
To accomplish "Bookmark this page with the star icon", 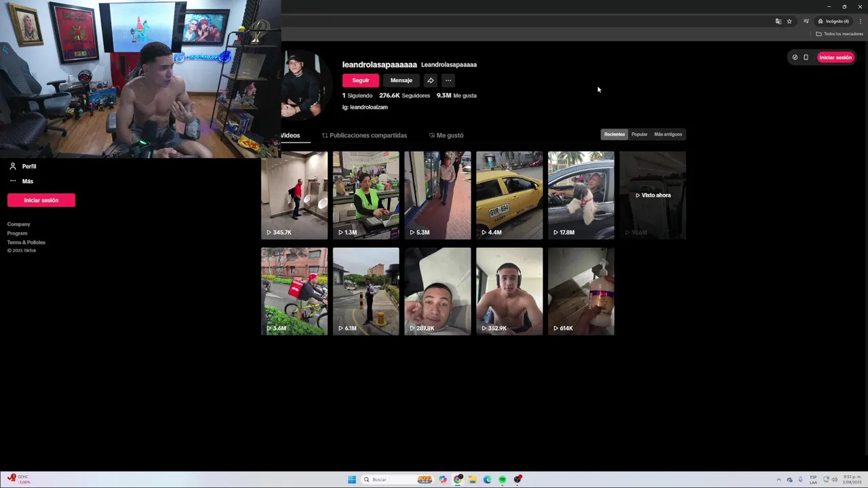I will (x=789, y=21).
